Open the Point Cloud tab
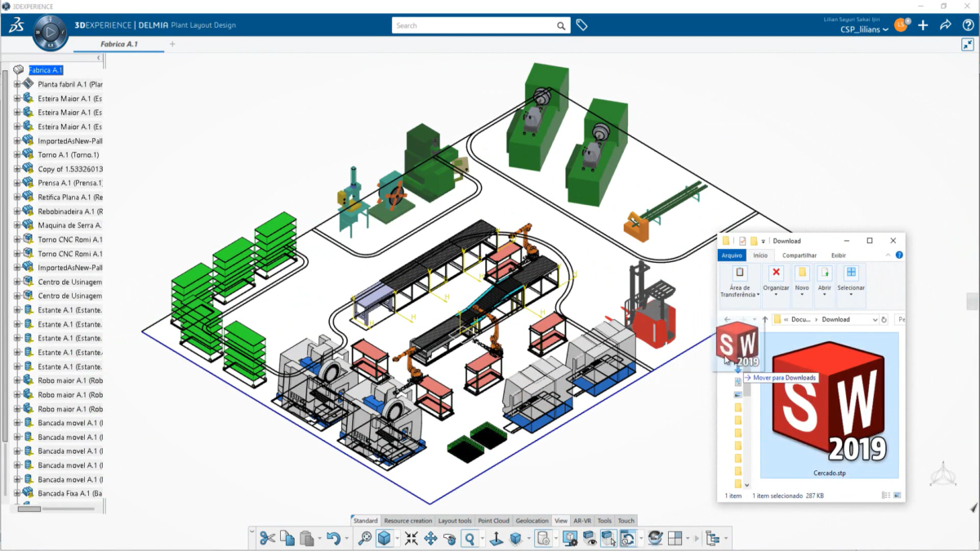 coord(493,521)
